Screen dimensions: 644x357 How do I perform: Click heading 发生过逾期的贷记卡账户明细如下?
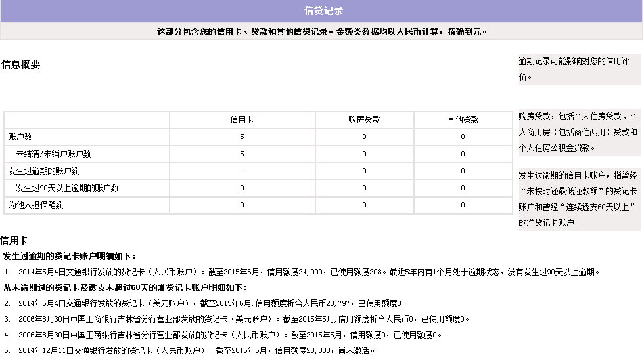coord(69,256)
